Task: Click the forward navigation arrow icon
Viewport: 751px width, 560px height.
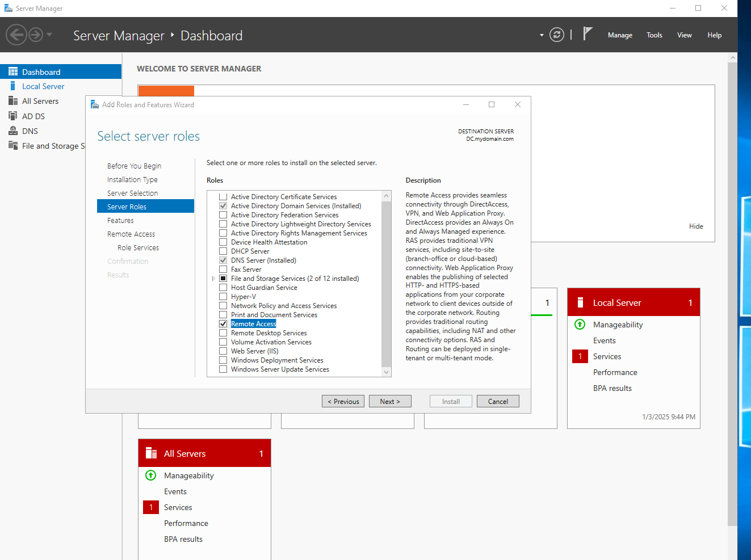Action: (x=36, y=35)
